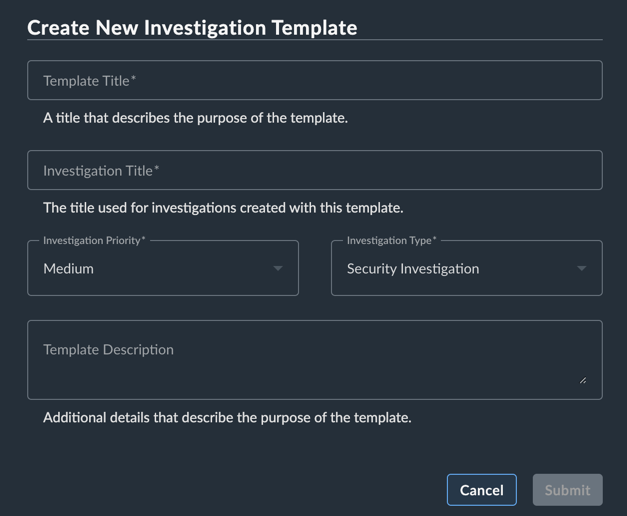Select the Medium priority value text

click(68, 268)
